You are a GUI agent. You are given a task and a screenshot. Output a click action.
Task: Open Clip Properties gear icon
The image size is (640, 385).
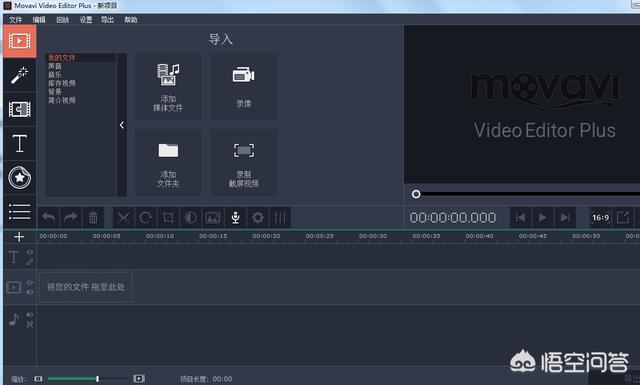[258, 218]
